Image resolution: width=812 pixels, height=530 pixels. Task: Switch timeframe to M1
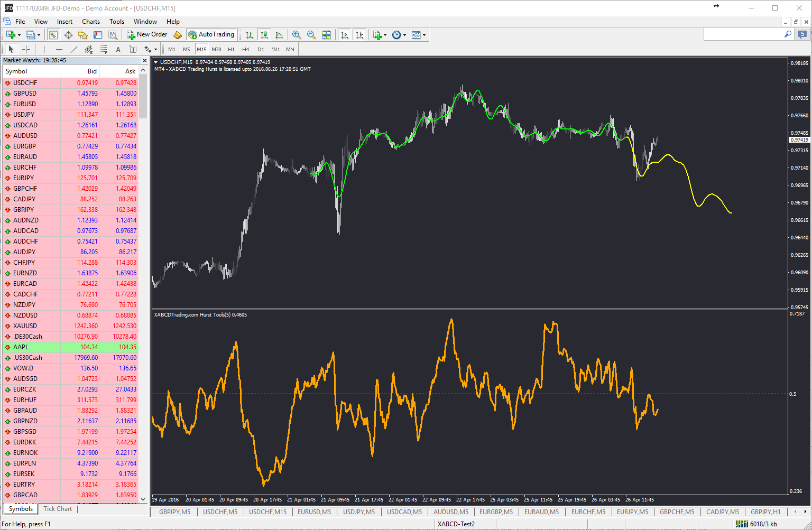[172, 49]
